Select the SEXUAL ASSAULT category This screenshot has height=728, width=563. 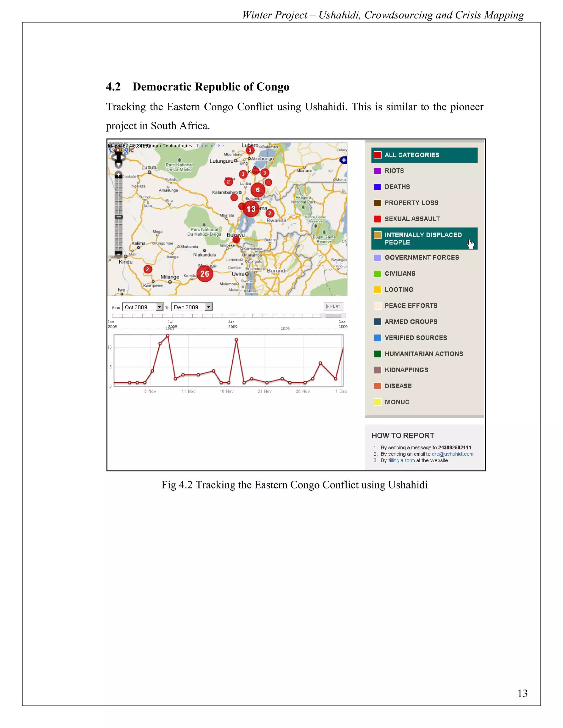pyautogui.click(x=424, y=219)
